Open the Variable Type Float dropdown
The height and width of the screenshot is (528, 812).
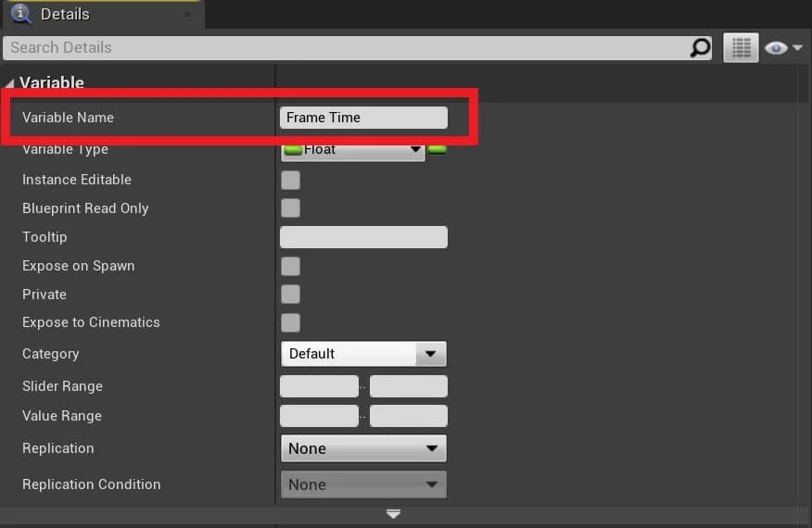pyautogui.click(x=353, y=149)
